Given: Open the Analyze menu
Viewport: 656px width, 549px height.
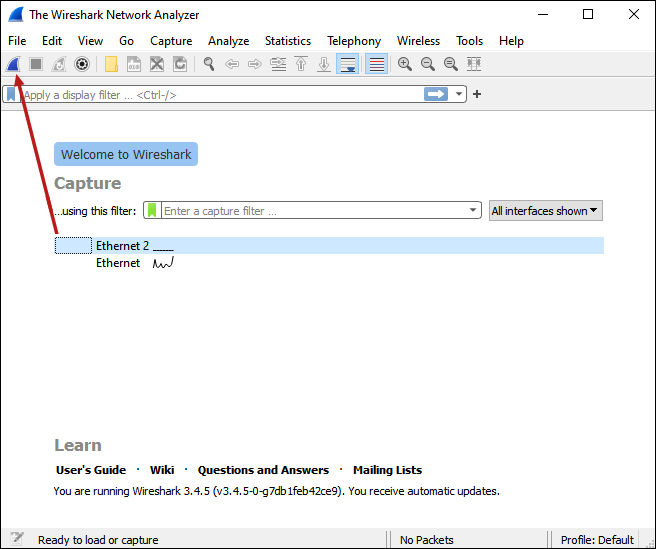Looking at the screenshot, I should click(x=228, y=41).
